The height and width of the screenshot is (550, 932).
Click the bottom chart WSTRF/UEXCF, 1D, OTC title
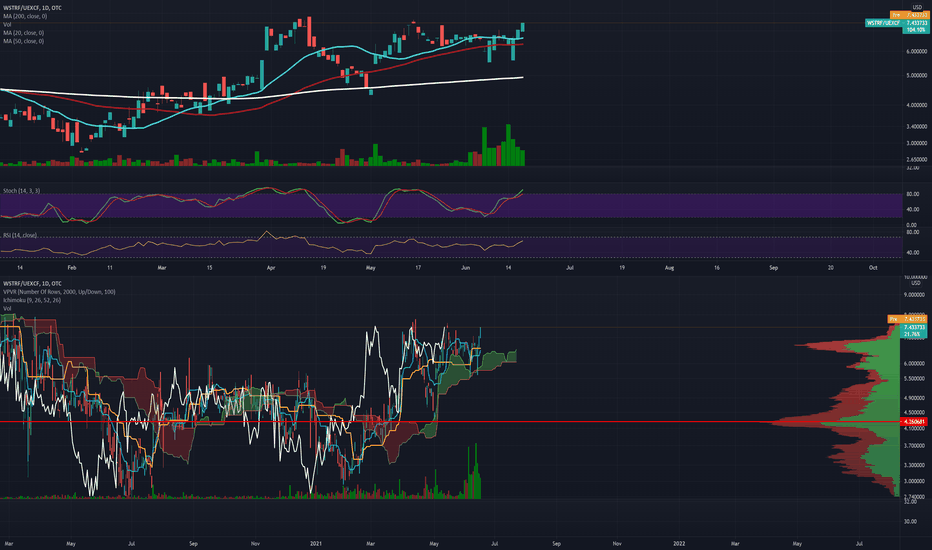tap(32, 284)
